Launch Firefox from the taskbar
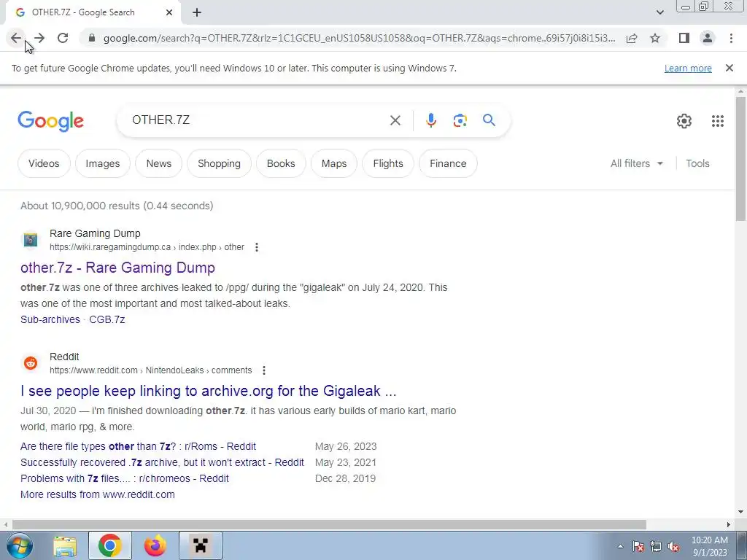Image resolution: width=747 pixels, height=560 pixels. (x=155, y=545)
